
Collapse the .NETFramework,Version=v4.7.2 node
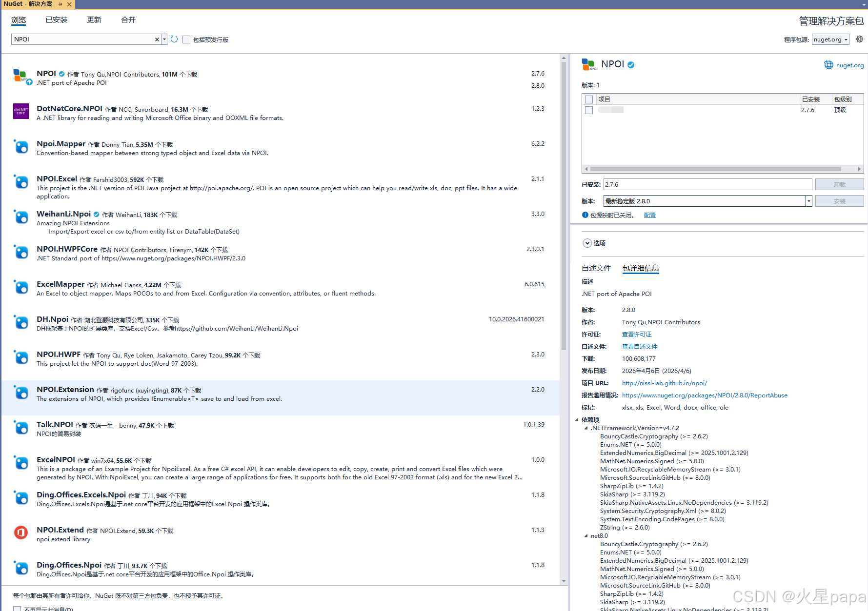[x=586, y=428]
